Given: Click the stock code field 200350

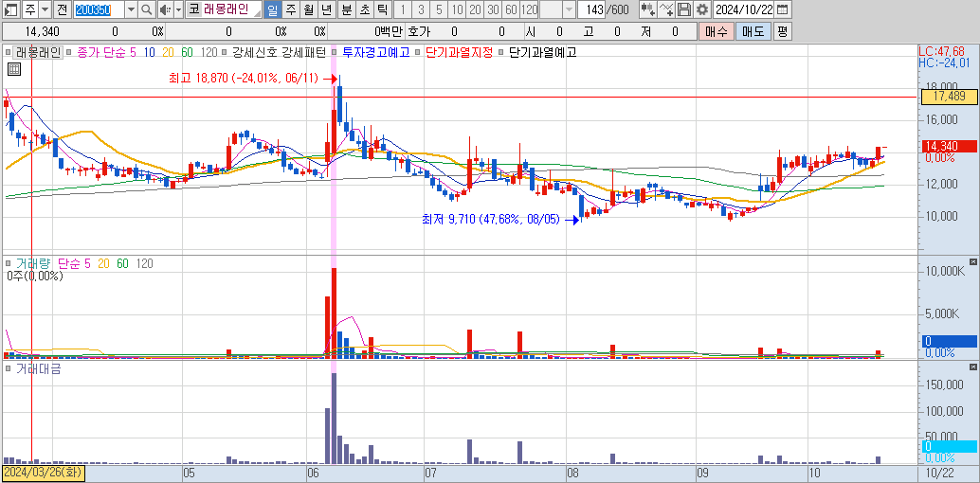Looking at the screenshot, I should tap(99, 9).
